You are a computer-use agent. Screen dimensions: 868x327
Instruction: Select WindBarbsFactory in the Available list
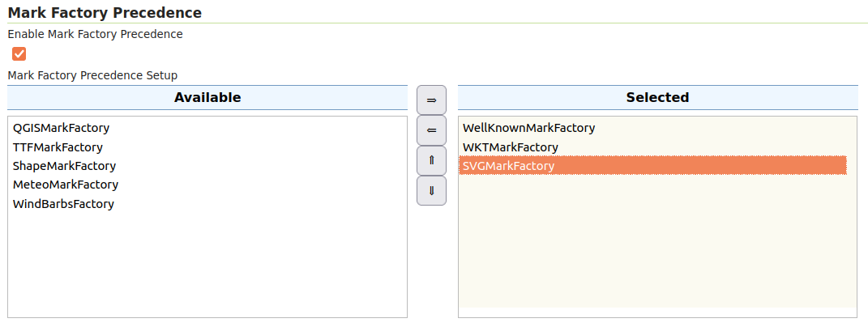63,204
